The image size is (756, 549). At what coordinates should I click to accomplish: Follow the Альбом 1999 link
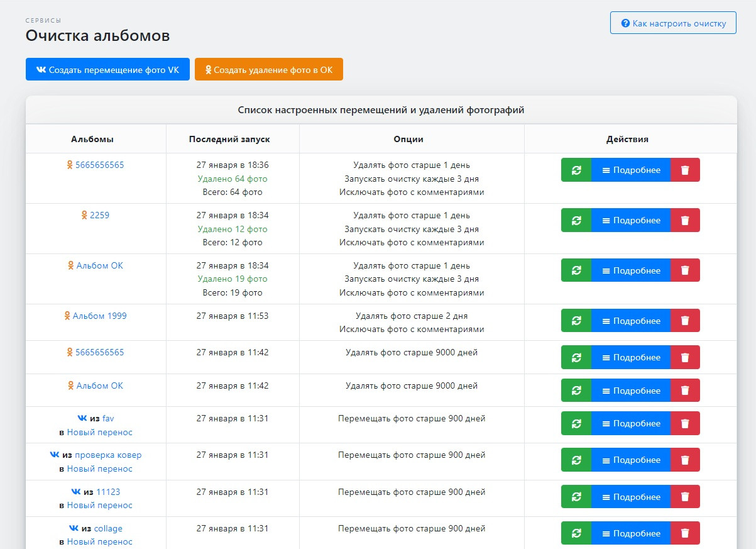[x=99, y=316]
